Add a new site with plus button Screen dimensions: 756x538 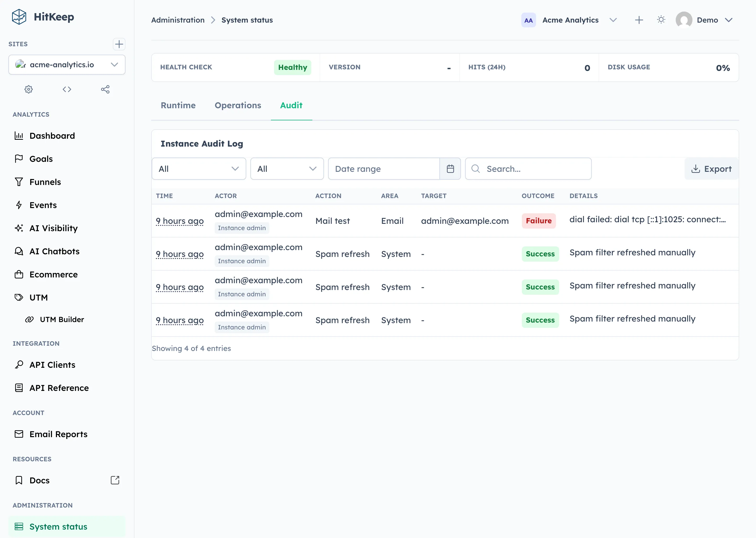[x=119, y=44]
